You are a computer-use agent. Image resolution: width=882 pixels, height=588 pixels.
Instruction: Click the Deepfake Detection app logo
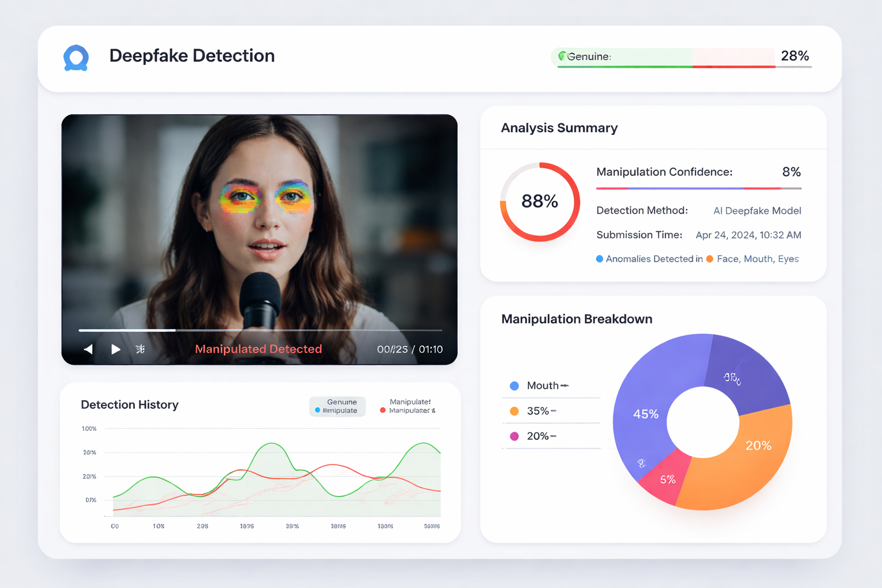(x=76, y=57)
